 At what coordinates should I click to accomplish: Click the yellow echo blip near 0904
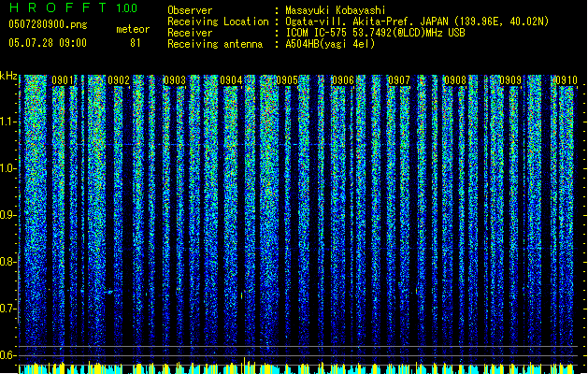(241, 295)
